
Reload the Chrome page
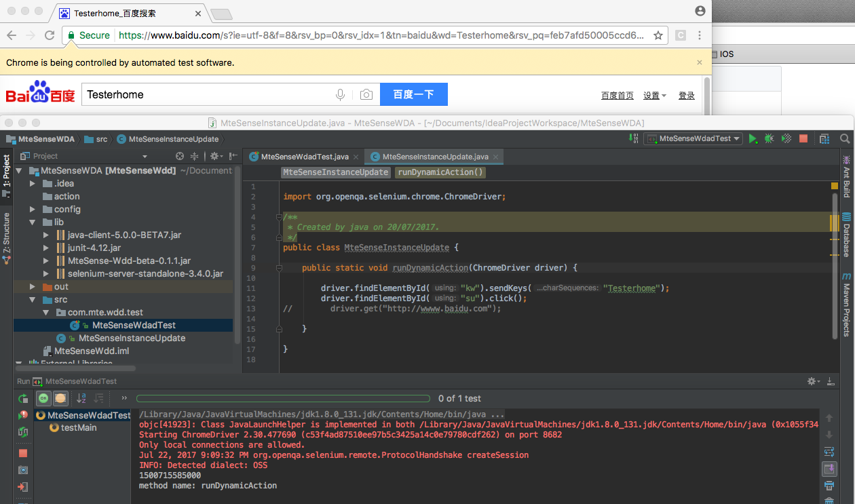click(50, 35)
